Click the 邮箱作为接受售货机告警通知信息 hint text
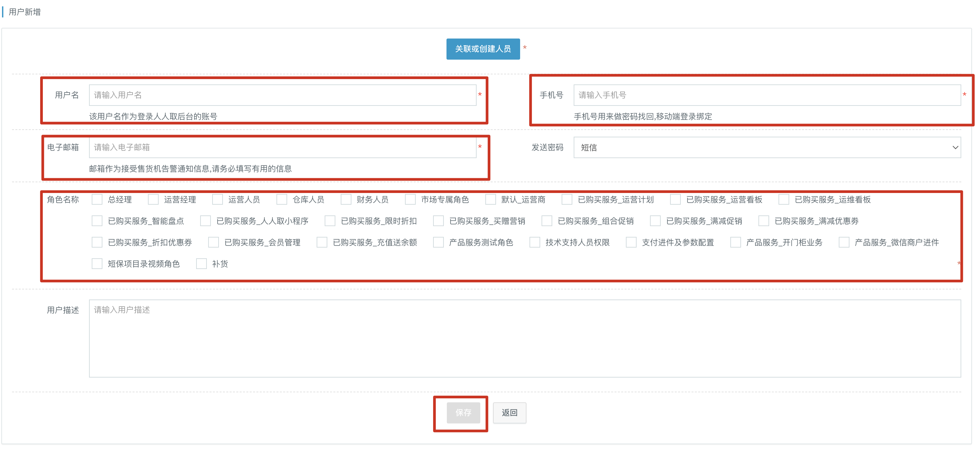 click(x=190, y=169)
